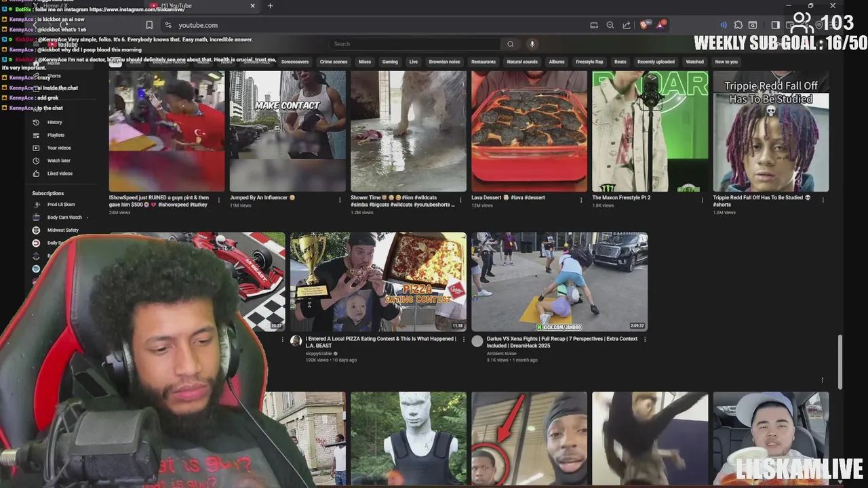
Task: Select the Watched filter chip
Action: 695,62
